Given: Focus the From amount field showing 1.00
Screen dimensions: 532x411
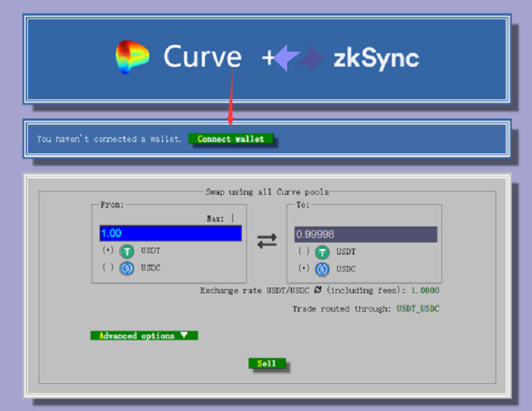Looking at the screenshot, I should (171, 233).
